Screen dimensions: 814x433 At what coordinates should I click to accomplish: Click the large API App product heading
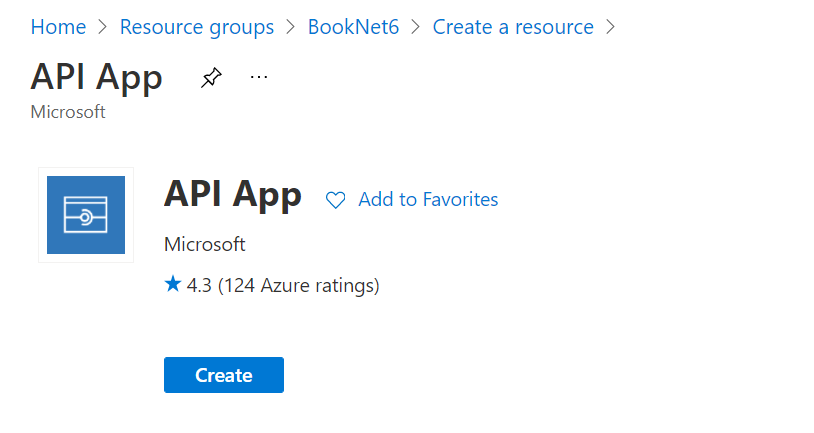[x=233, y=195]
